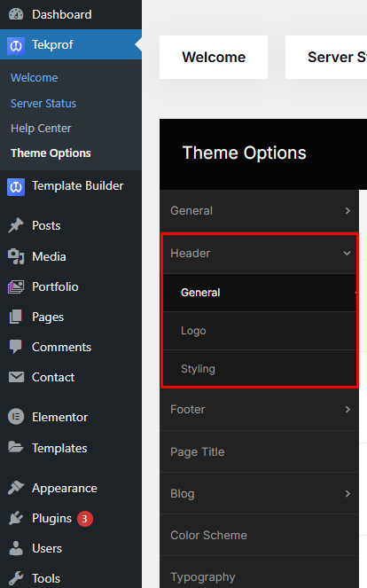The height and width of the screenshot is (588, 367).
Task: Click the Elementor circle icon
Action: point(16,417)
